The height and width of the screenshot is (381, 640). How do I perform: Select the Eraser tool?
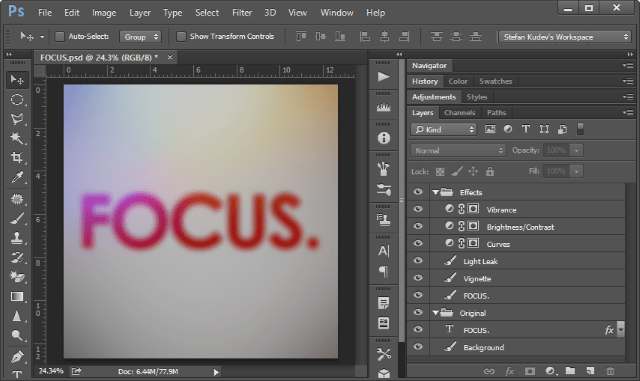coord(17,277)
